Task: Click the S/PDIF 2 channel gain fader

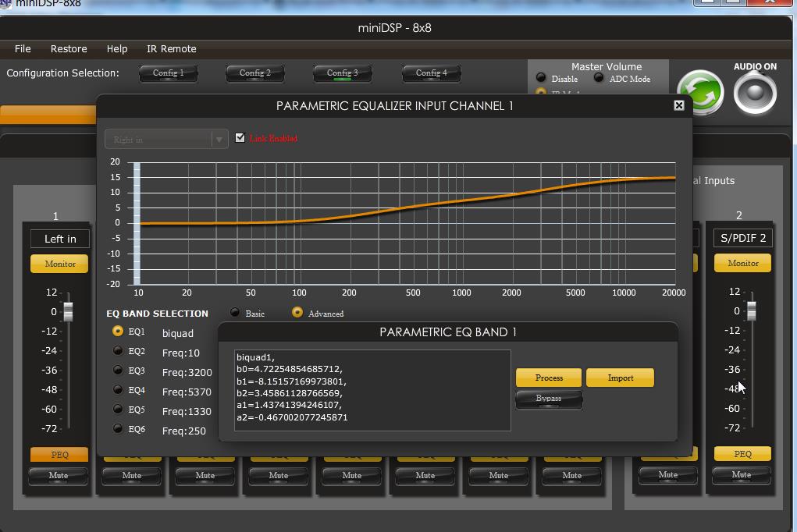Action: point(751,310)
